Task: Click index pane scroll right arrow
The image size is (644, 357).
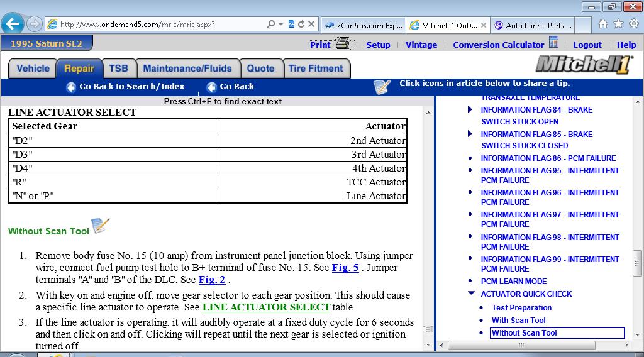Action: 627,346
